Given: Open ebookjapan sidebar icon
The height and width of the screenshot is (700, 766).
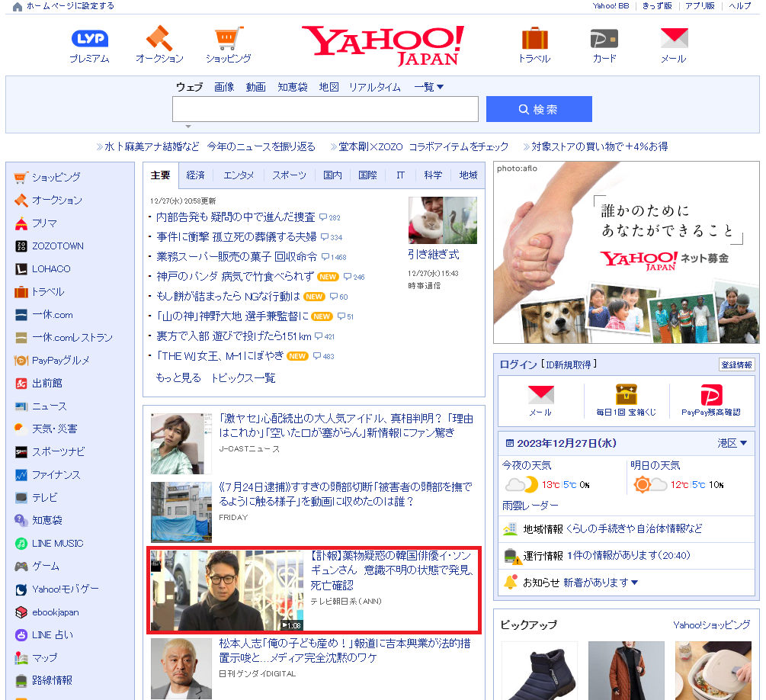Looking at the screenshot, I should click(x=21, y=612).
